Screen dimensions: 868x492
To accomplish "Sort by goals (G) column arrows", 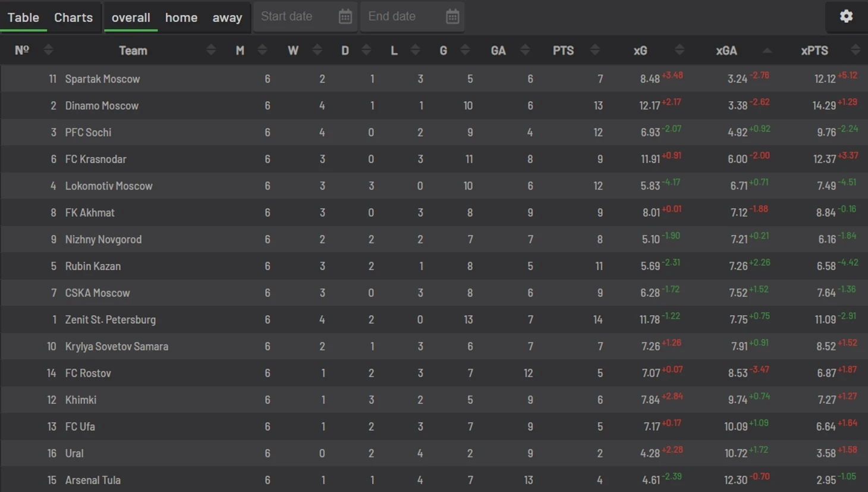I will click(x=466, y=50).
